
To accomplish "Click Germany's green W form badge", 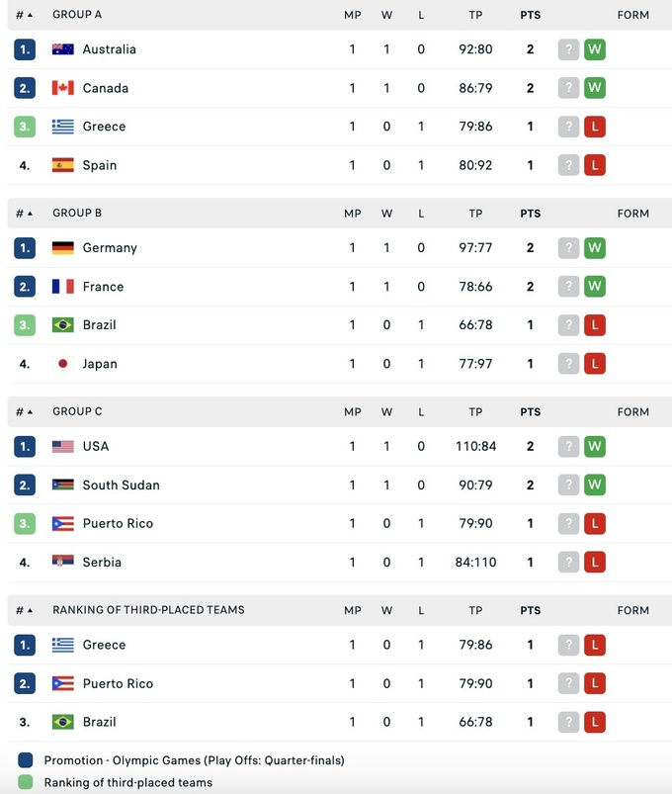I will [x=594, y=248].
